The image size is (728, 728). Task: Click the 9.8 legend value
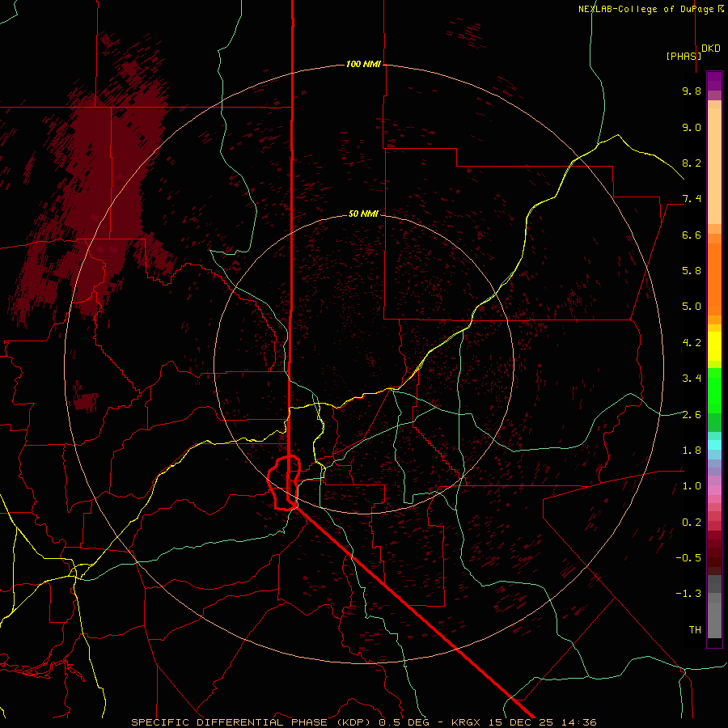click(692, 91)
